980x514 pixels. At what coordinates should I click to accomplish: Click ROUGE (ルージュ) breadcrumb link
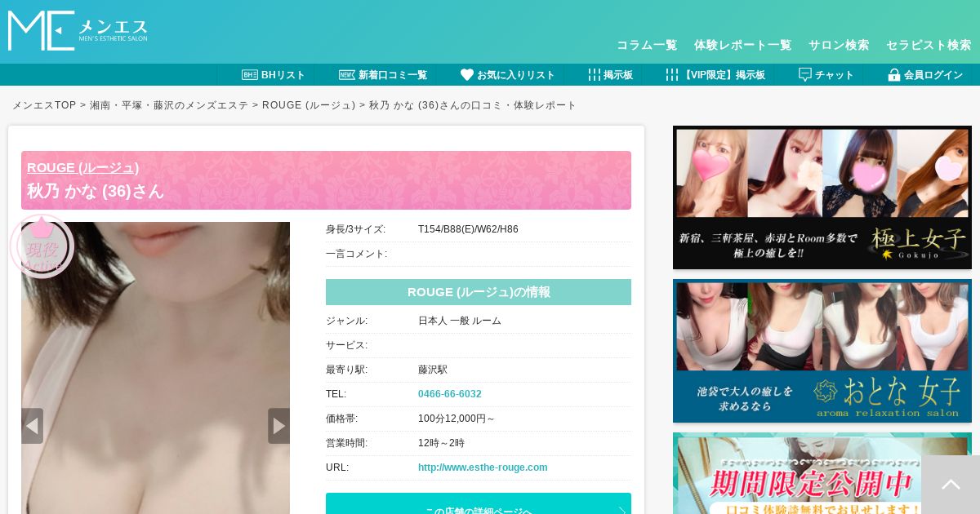pos(309,105)
